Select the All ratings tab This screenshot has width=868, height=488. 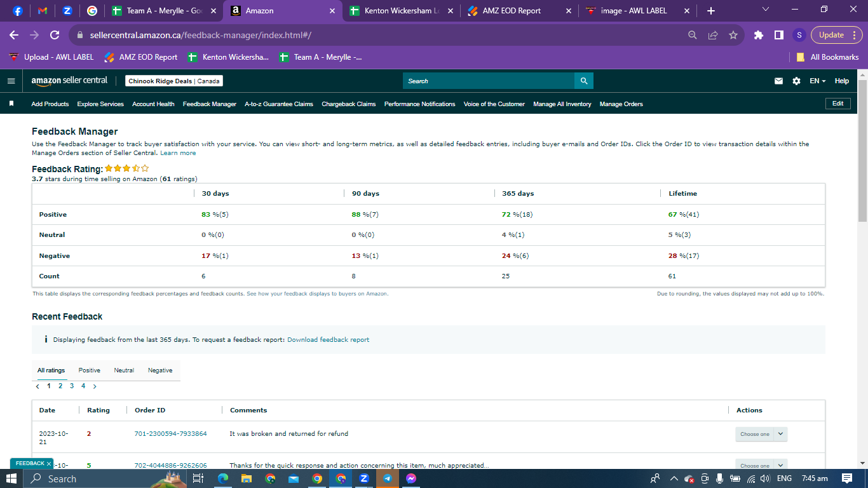tap(51, 370)
